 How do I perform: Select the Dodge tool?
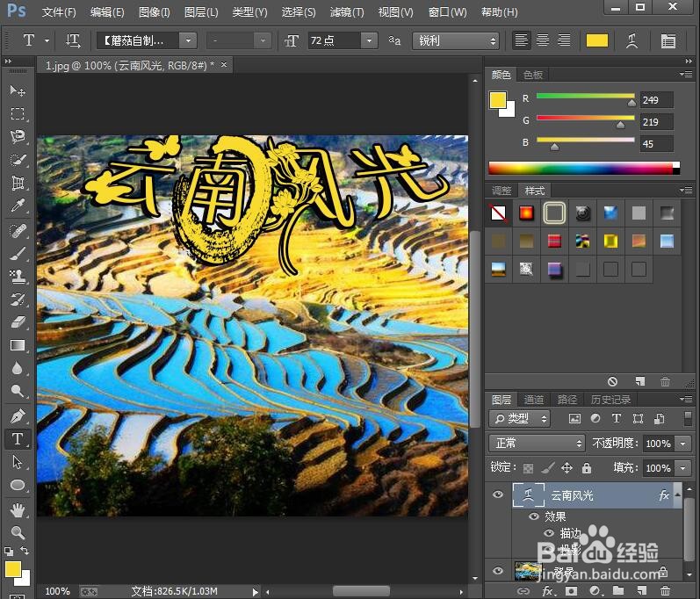tap(18, 391)
